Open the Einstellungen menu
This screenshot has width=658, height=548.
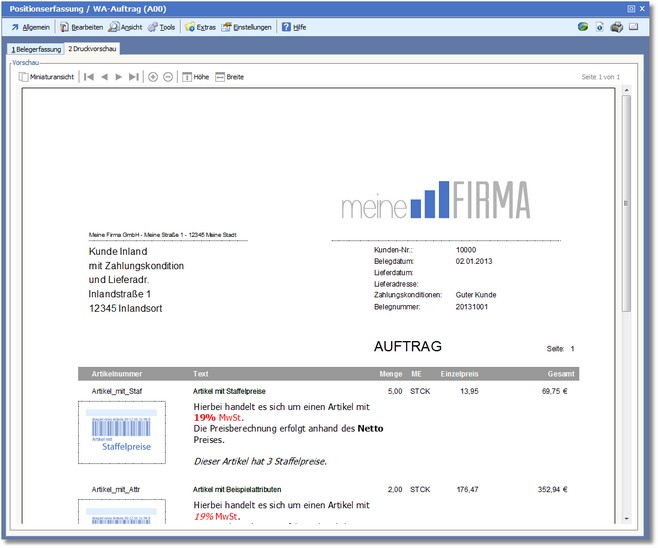(246, 27)
